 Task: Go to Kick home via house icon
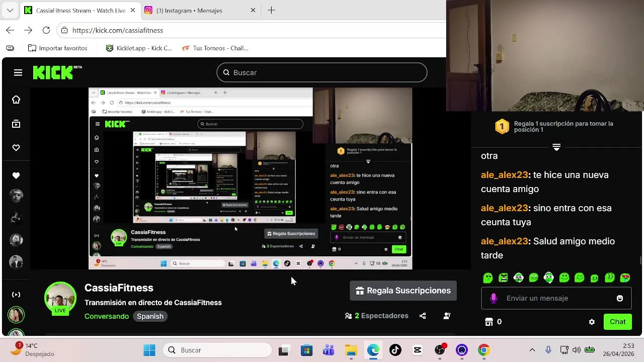[16, 100]
